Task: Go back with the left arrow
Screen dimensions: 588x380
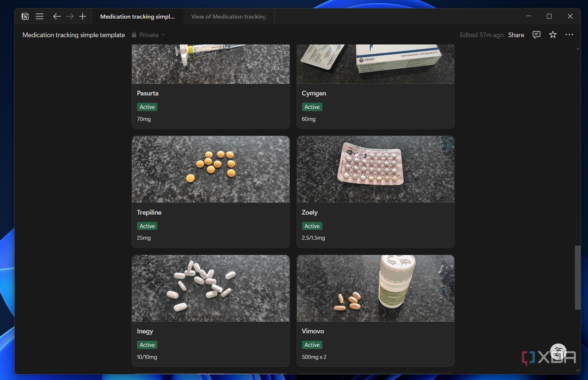Action: [57, 16]
